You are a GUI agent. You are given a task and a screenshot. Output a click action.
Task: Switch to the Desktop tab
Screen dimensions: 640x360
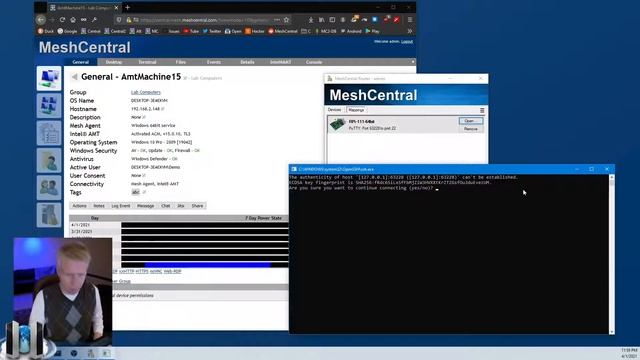(x=114, y=62)
